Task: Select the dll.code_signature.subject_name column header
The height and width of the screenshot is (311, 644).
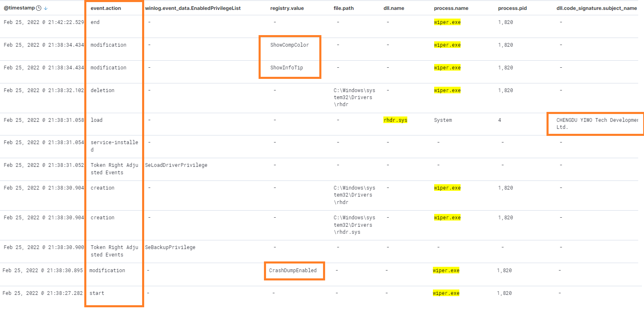Action: click(x=597, y=8)
